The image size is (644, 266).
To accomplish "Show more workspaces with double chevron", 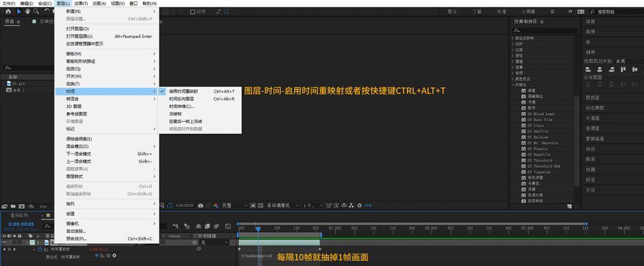I will click(x=570, y=11).
